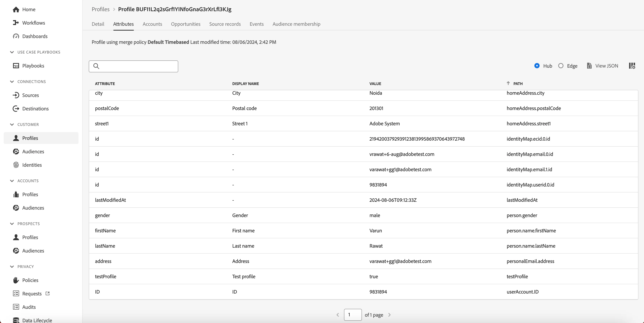Select the Hub radio button
This screenshot has width=644, height=323.
point(537,66)
